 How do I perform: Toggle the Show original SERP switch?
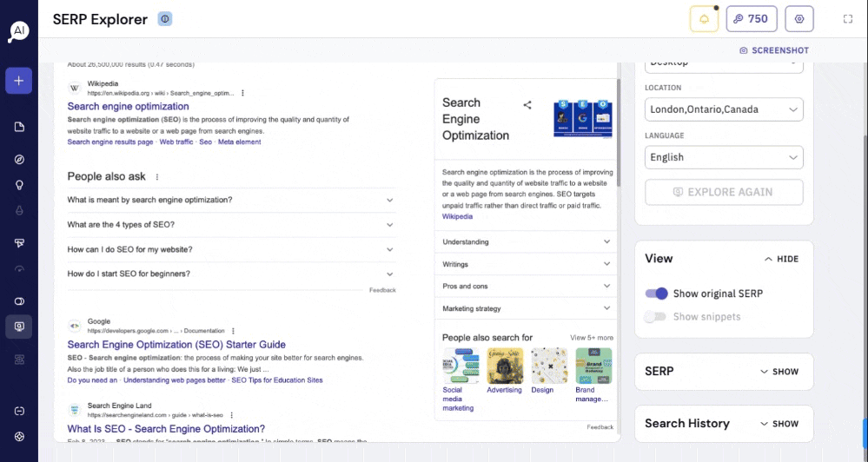[x=657, y=294]
